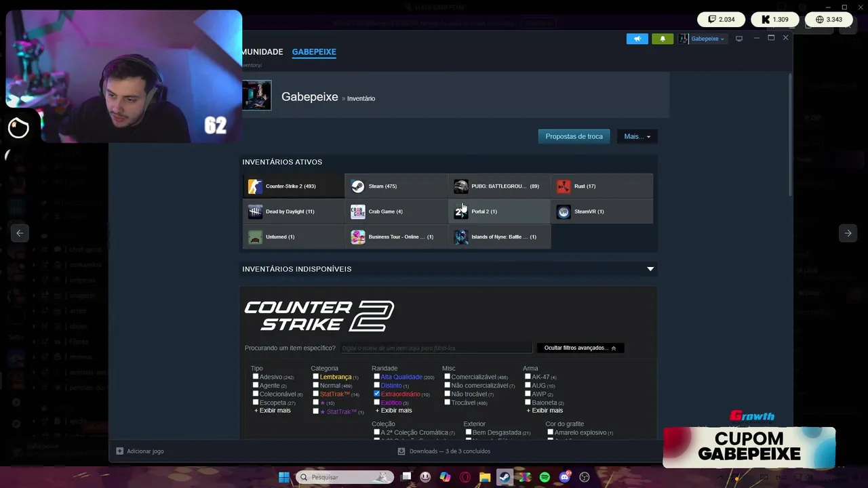Open the Unturned inventory icon
This screenshot has width=868, height=488.
pos(255,237)
